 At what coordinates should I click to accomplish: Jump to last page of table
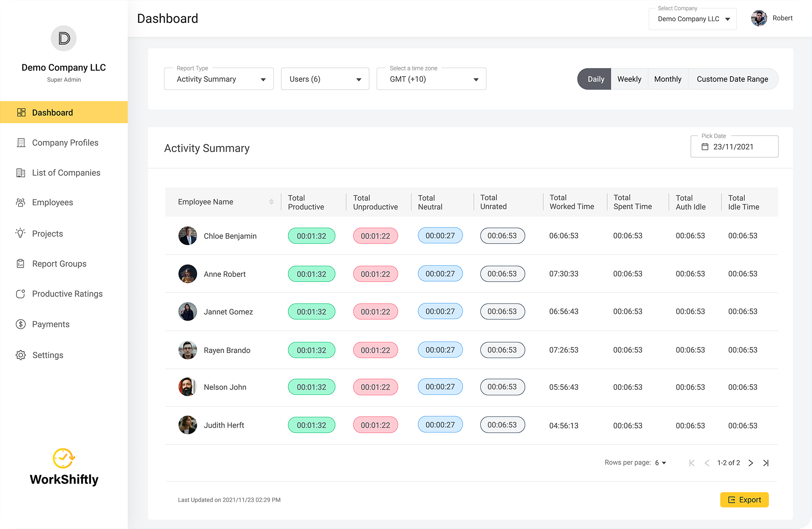[x=766, y=463]
